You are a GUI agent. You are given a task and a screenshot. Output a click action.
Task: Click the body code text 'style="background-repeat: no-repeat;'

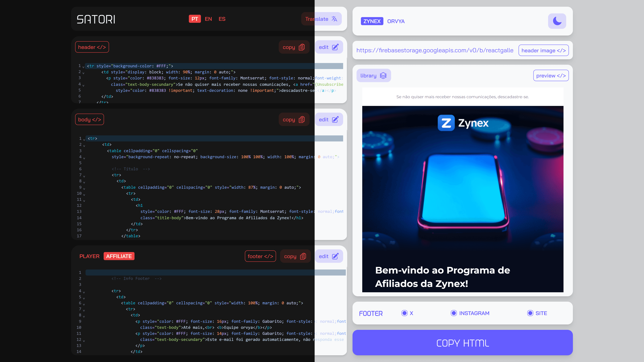click(155, 157)
